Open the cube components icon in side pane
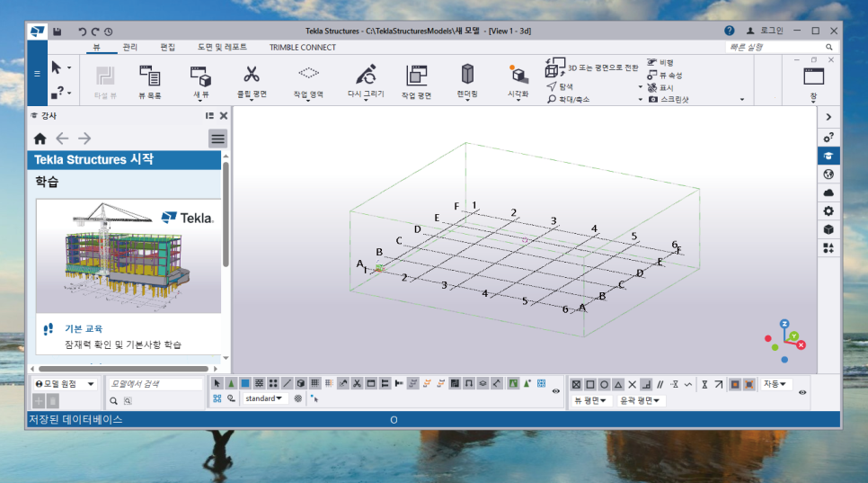The width and height of the screenshot is (868, 483). [828, 229]
